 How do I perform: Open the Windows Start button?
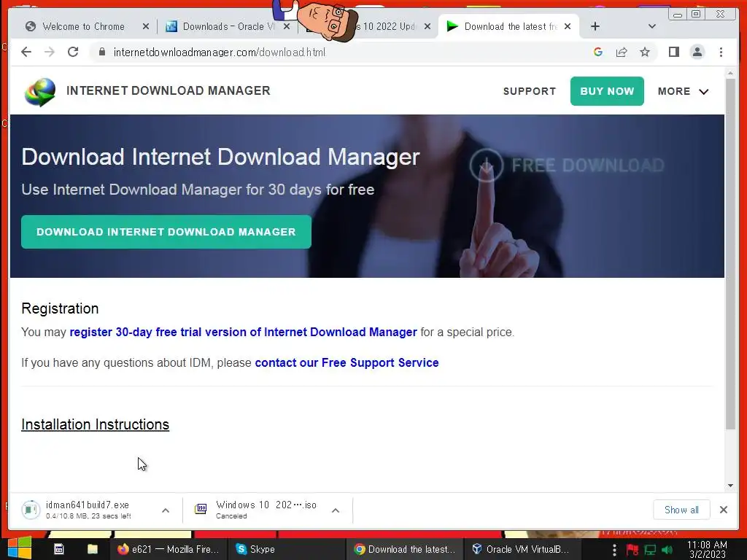click(20, 548)
